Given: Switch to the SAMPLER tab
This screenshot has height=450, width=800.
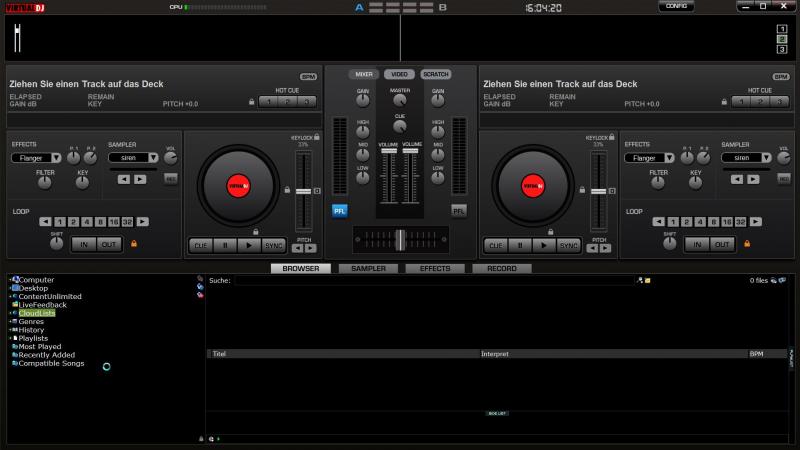Looking at the screenshot, I should pyautogui.click(x=367, y=269).
